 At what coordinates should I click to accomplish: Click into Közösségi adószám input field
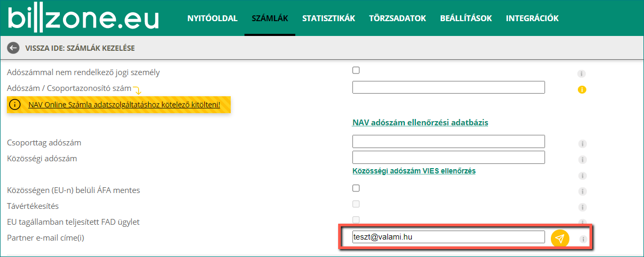(x=449, y=158)
